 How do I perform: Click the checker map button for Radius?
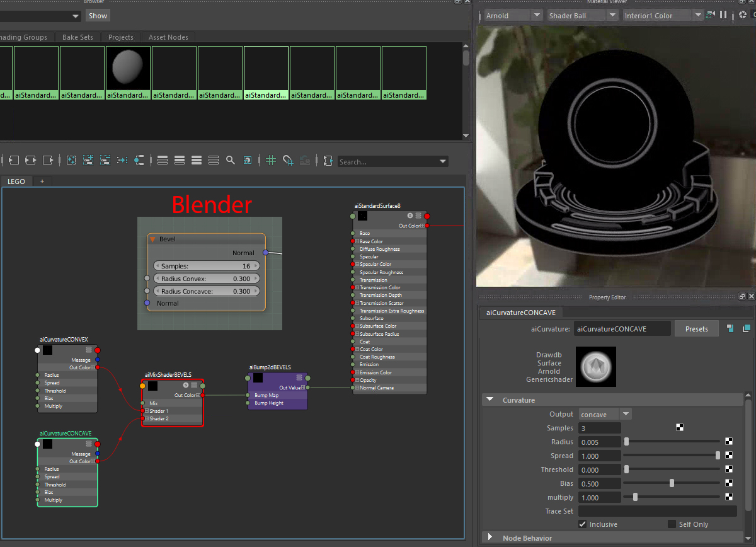click(x=729, y=442)
